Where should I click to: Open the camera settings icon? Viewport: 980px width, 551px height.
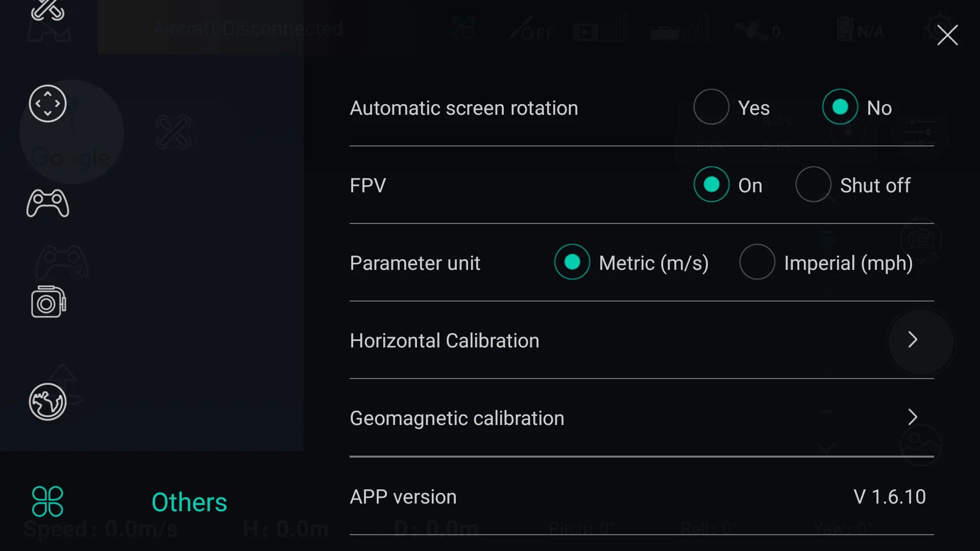click(x=47, y=302)
